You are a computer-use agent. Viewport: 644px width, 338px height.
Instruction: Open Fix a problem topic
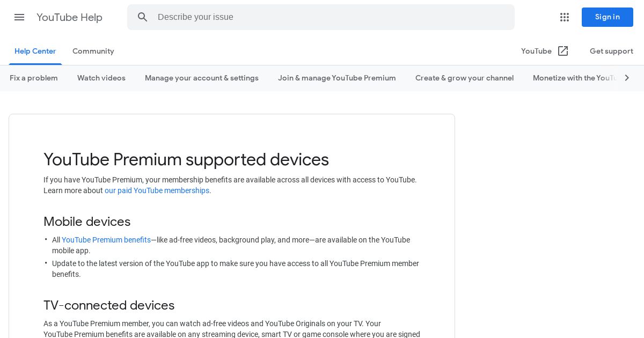tap(34, 78)
